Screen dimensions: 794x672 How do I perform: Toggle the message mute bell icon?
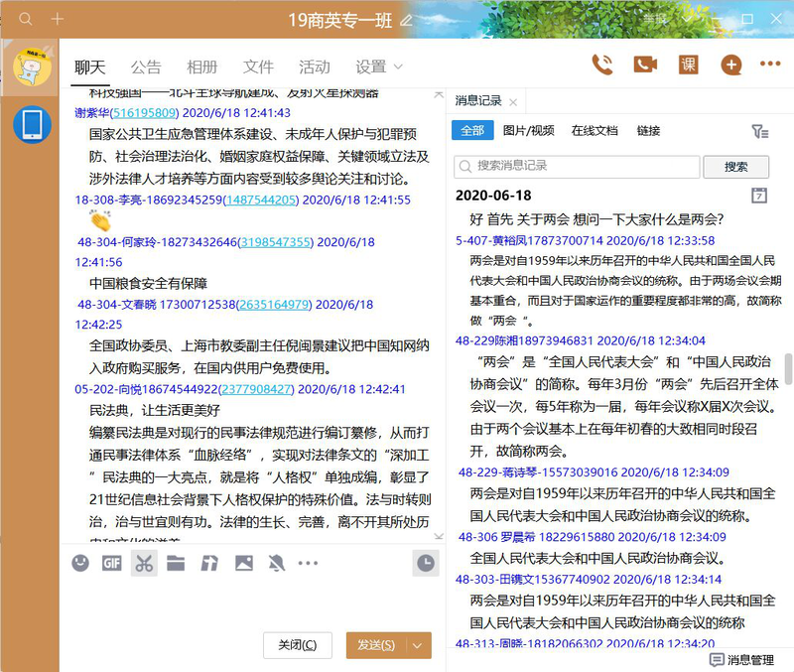click(277, 563)
